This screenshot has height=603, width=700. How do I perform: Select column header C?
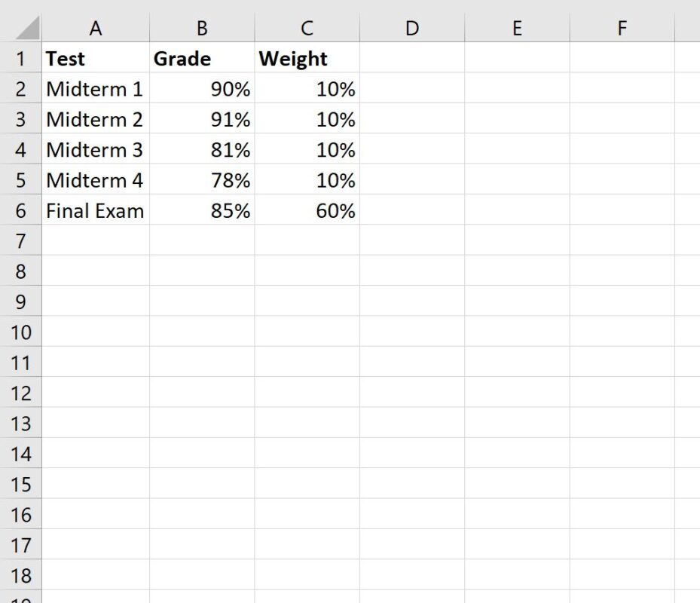pos(307,28)
